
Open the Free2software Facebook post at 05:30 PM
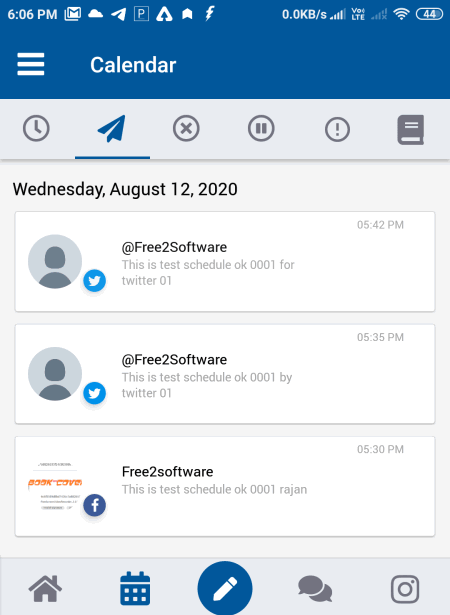coord(225,486)
